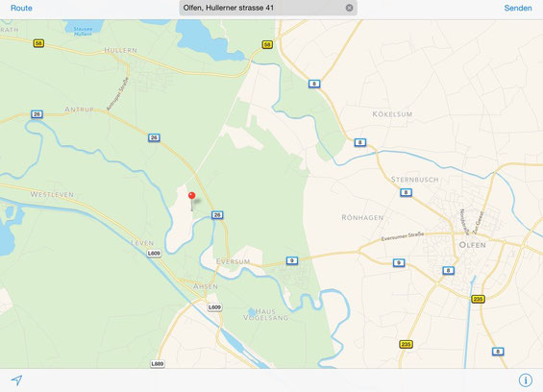Screen dimensions: 543x392
Task: Tap the Kökelsum place label
Action: coord(392,114)
